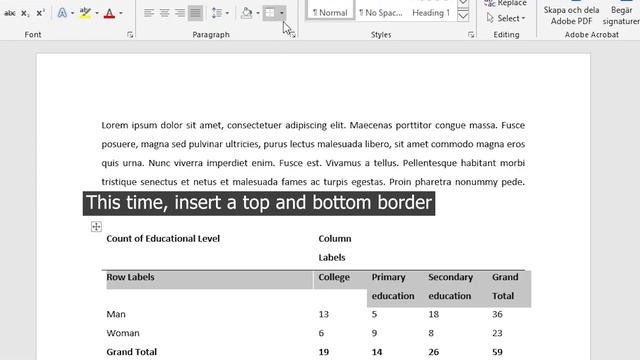Click in the Lorem ipsum paragraph

point(313,153)
